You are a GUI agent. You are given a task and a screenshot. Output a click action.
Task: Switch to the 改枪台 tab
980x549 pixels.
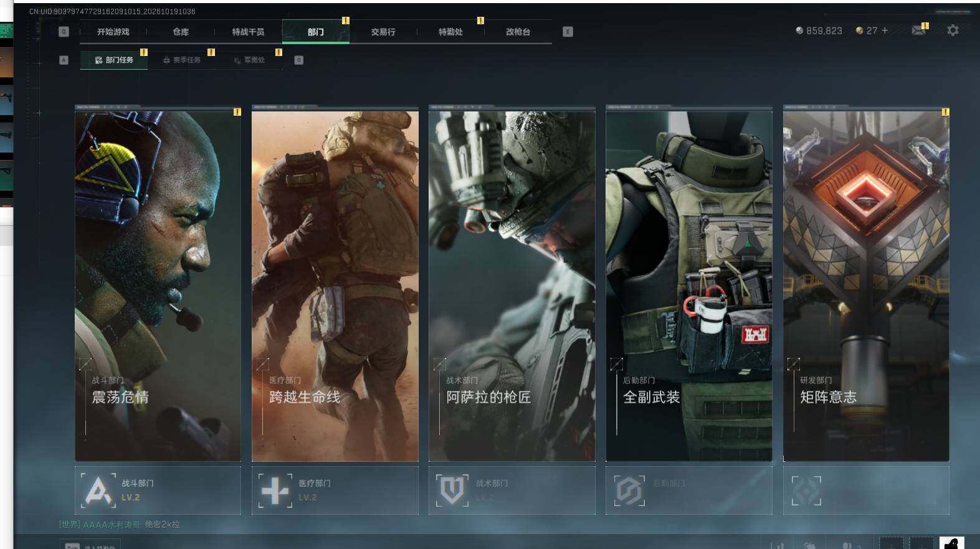(x=518, y=32)
